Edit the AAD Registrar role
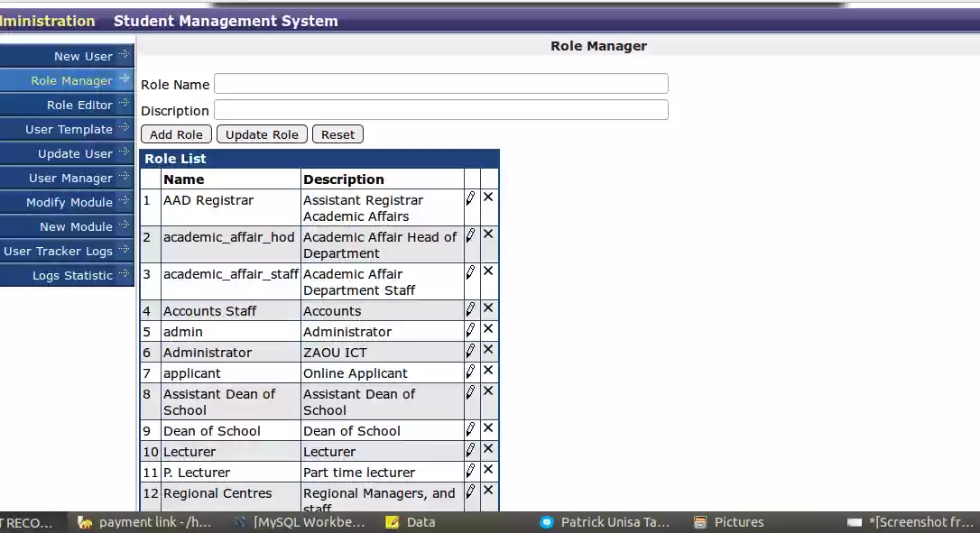980x533 pixels. pyautogui.click(x=470, y=198)
